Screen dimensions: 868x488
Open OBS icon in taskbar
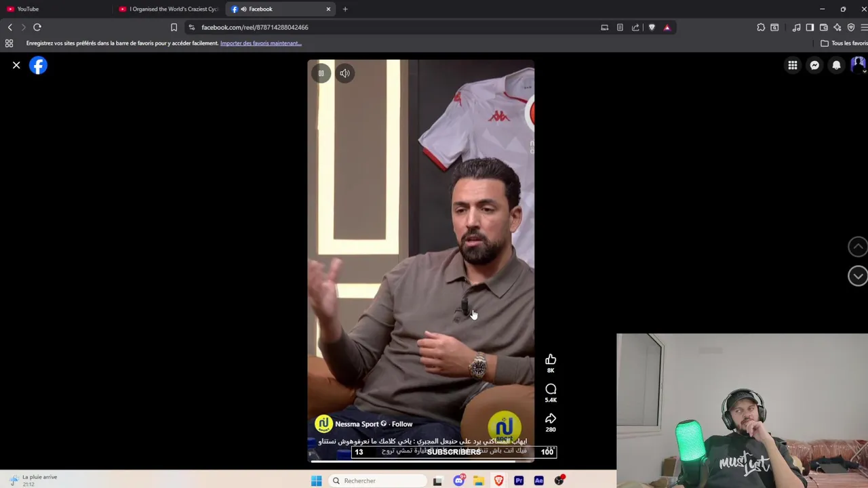pyautogui.click(x=559, y=481)
